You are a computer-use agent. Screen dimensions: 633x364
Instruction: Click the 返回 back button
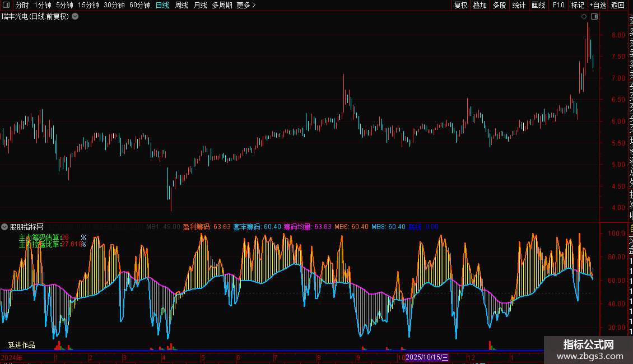[x=618, y=5]
